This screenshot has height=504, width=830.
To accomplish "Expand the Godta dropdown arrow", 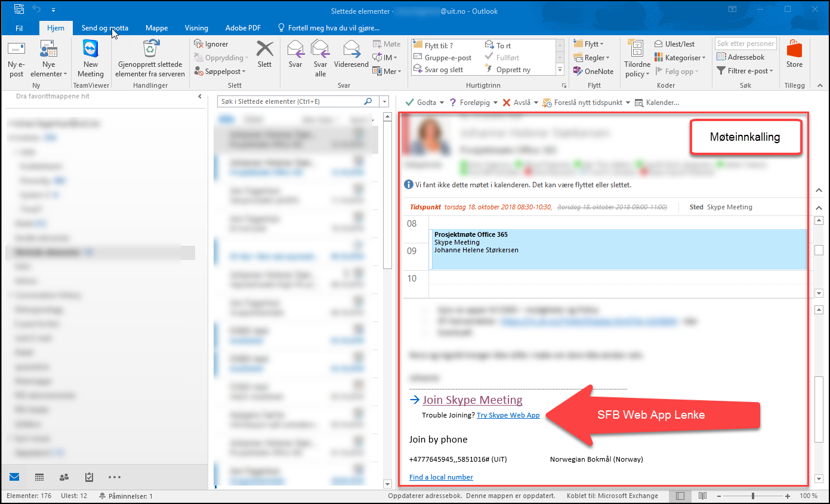I will 442,103.
